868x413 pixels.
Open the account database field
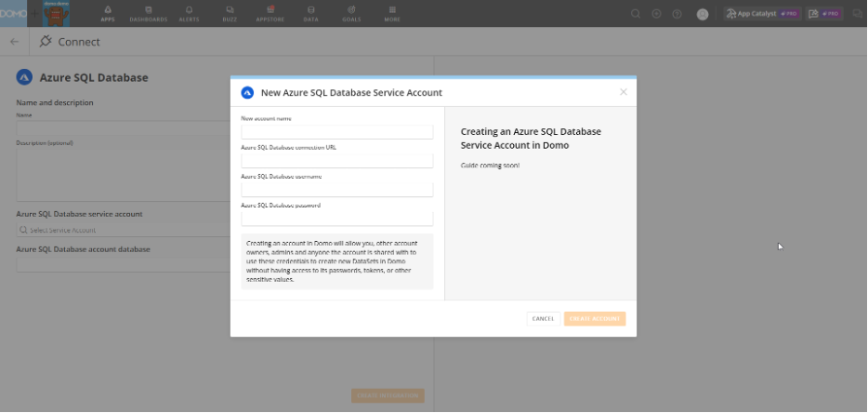pos(124,265)
